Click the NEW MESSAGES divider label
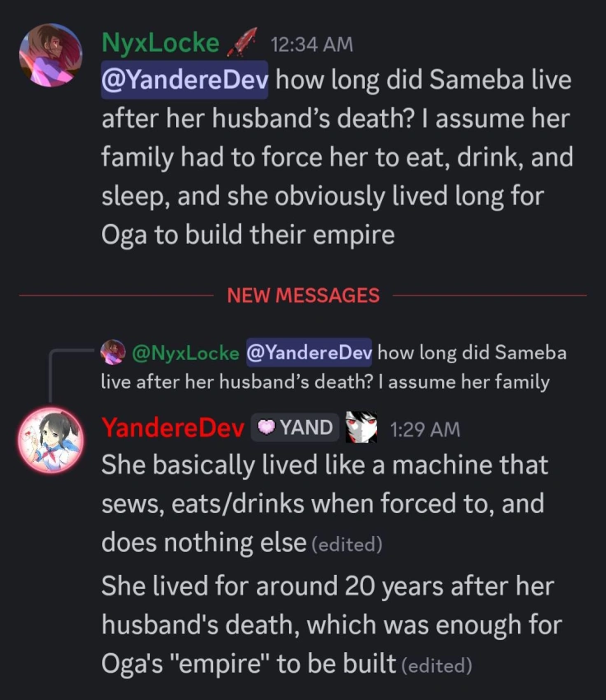Image resolution: width=606 pixels, height=700 pixels. point(303,295)
